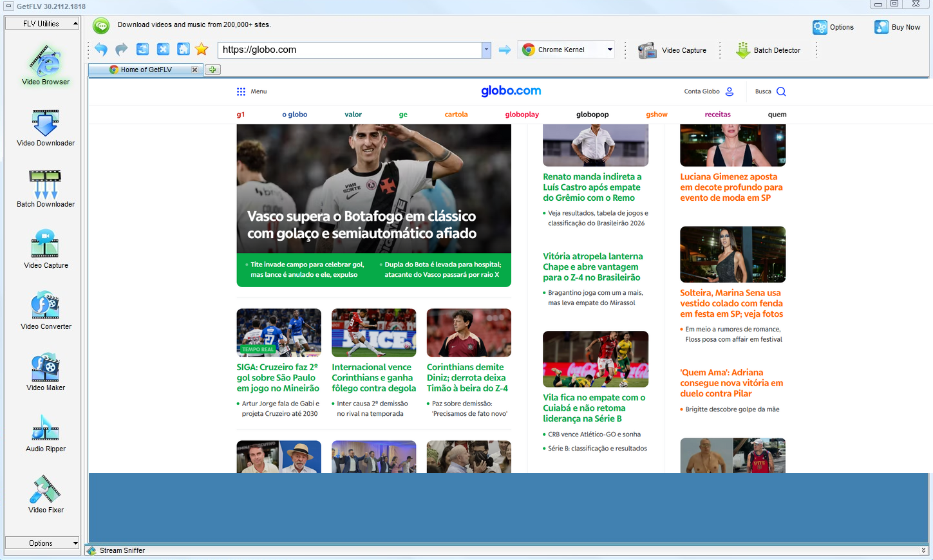Screen dimensions: 933x560
Task: Go to the browser home page
Action: point(184,50)
